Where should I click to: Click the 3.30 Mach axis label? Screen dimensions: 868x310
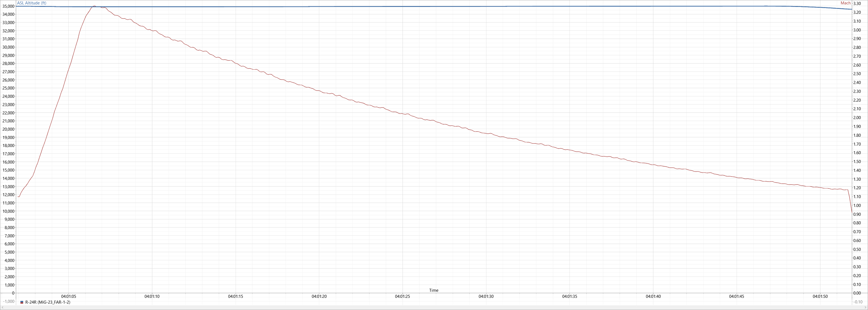[x=857, y=4]
